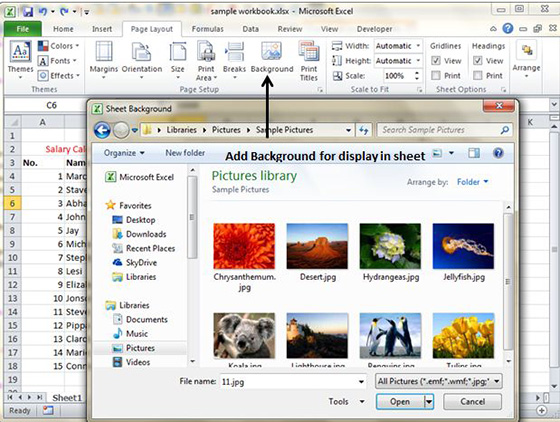Open the Tools dropdown
Viewport: 560px width, 422px height.
[346, 402]
